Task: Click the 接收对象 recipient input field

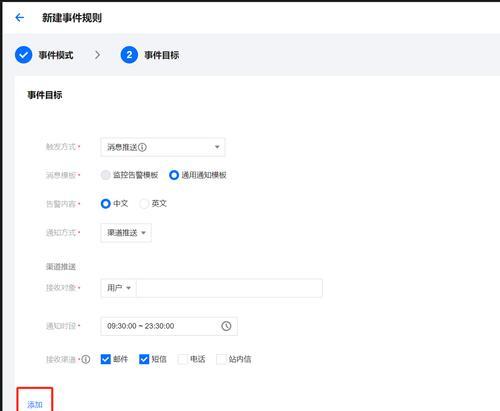Action: pos(229,288)
